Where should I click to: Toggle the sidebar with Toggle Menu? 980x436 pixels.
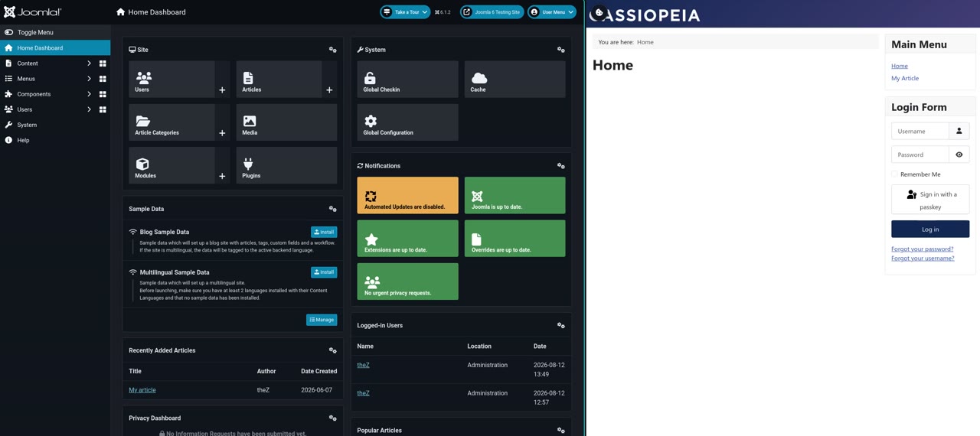click(55, 32)
